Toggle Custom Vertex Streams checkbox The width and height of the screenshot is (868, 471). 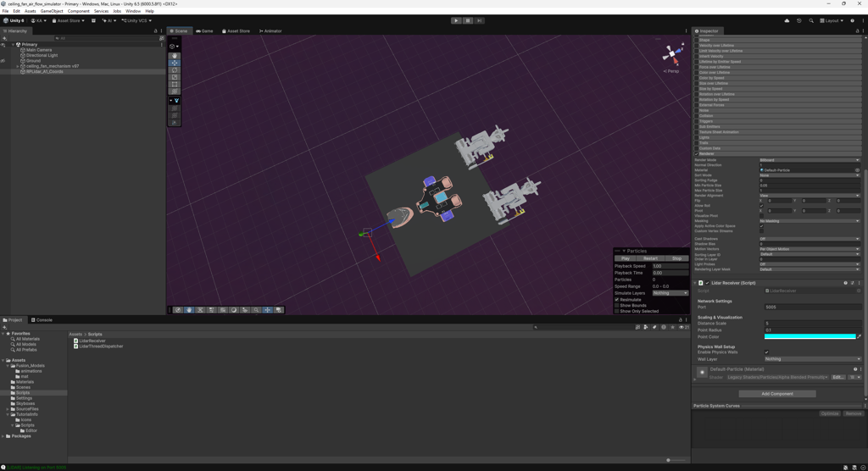coord(762,230)
